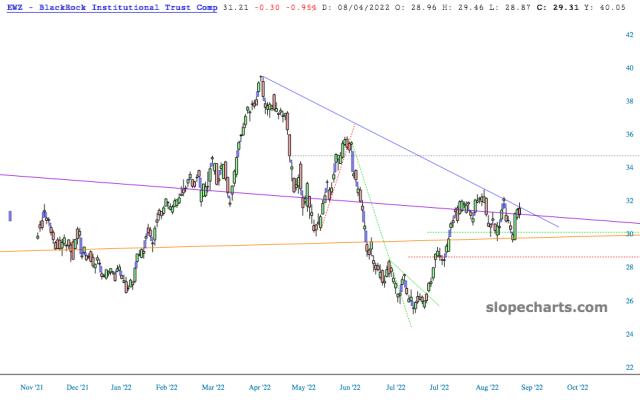640x401 pixels.
Task: Click the 31.21 last price value
Action: tap(236, 7)
